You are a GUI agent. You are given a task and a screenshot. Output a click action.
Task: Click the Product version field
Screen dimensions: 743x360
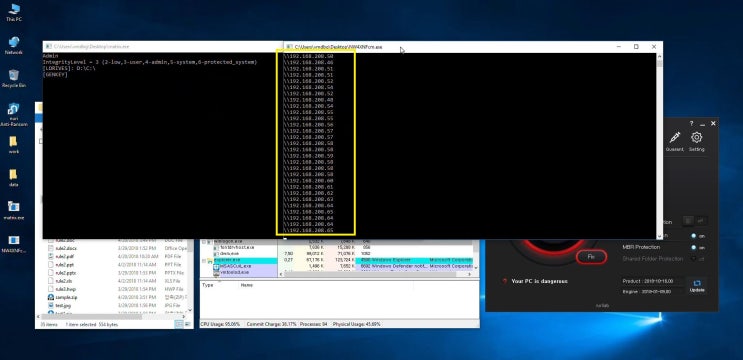(x=653, y=281)
